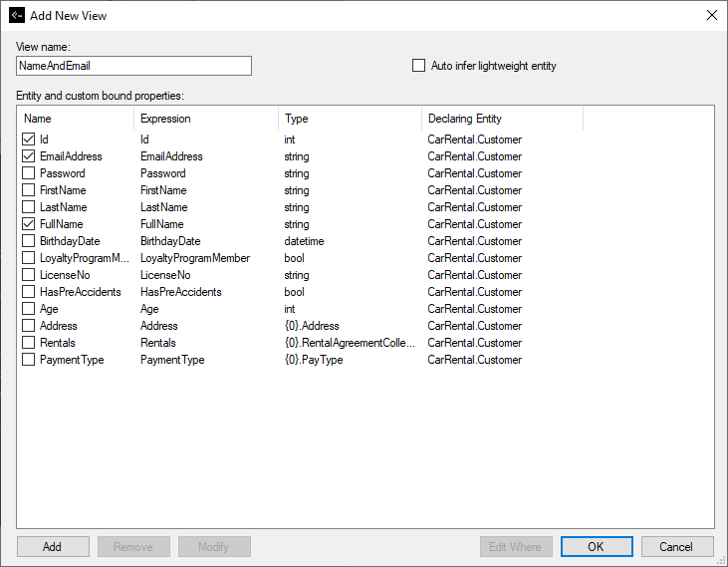The image size is (728, 567).
Task: Click the 'PaymentType' expression cell
Action: pos(172,360)
